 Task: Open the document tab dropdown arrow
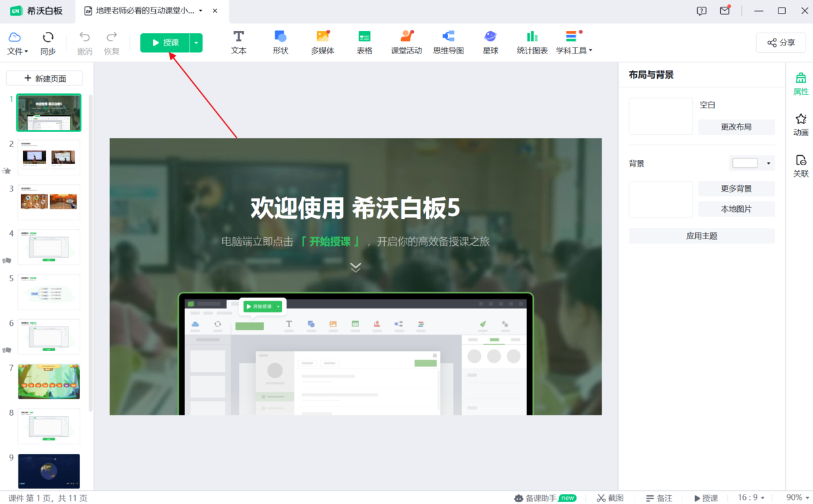coord(201,11)
